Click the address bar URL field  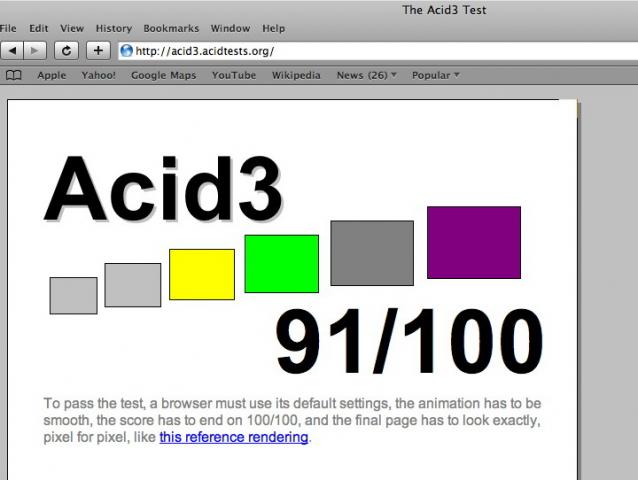click(x=378, y=51)
